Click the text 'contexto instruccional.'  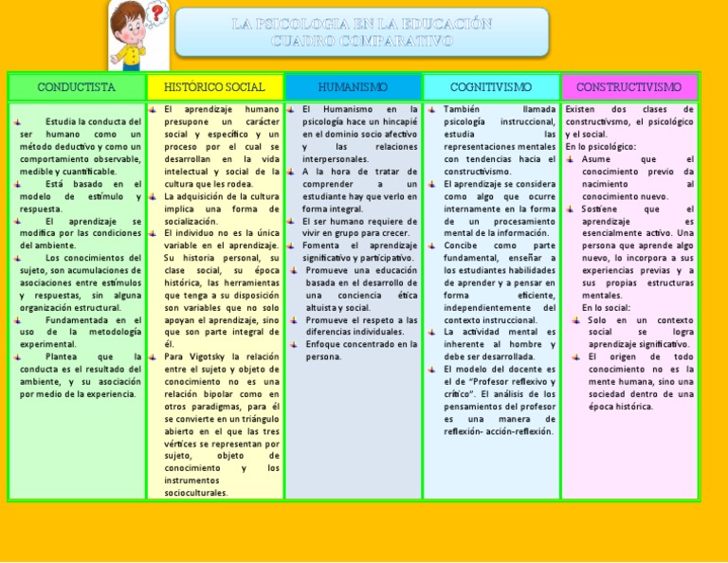coord(490,320)
